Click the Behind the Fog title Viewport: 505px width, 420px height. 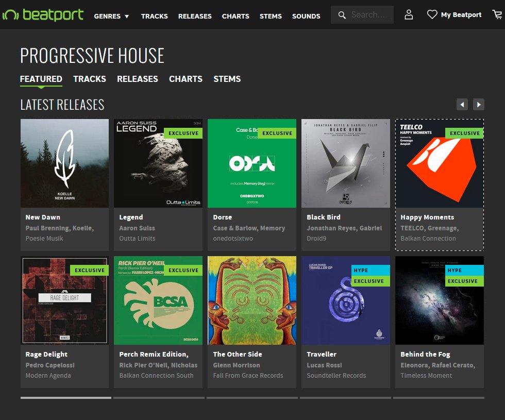[426, 355]
